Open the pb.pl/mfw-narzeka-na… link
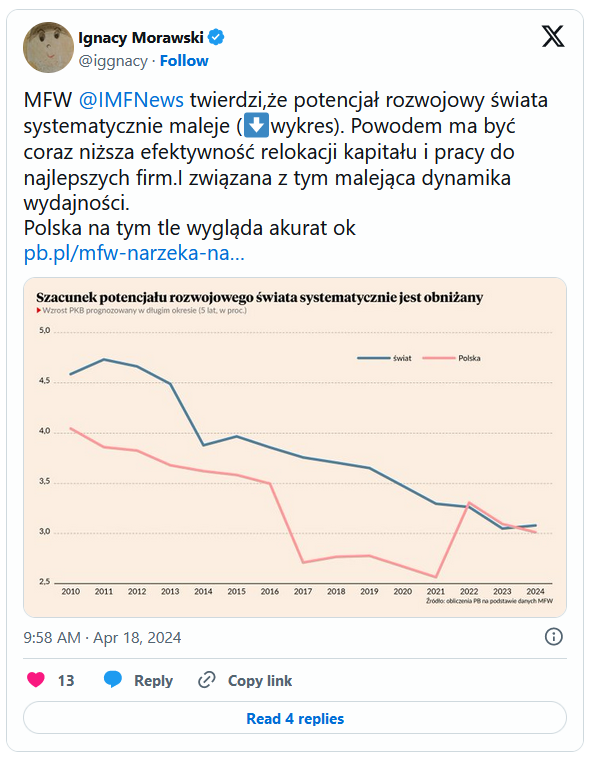 [134, 253]
